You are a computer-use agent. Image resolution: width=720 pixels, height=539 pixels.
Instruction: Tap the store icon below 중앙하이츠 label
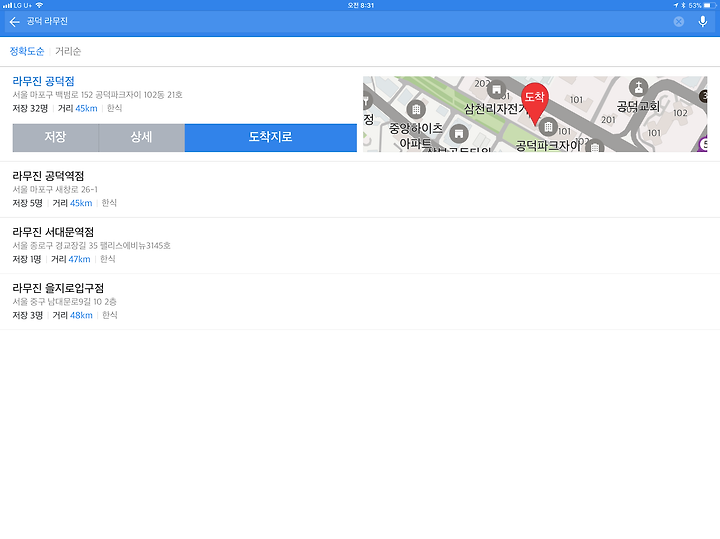[459, 134]
